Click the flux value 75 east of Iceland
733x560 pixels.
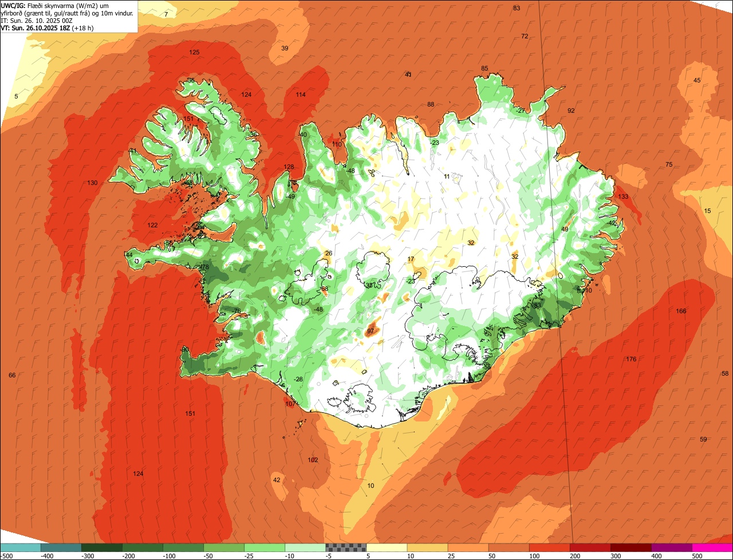point(669,164)
